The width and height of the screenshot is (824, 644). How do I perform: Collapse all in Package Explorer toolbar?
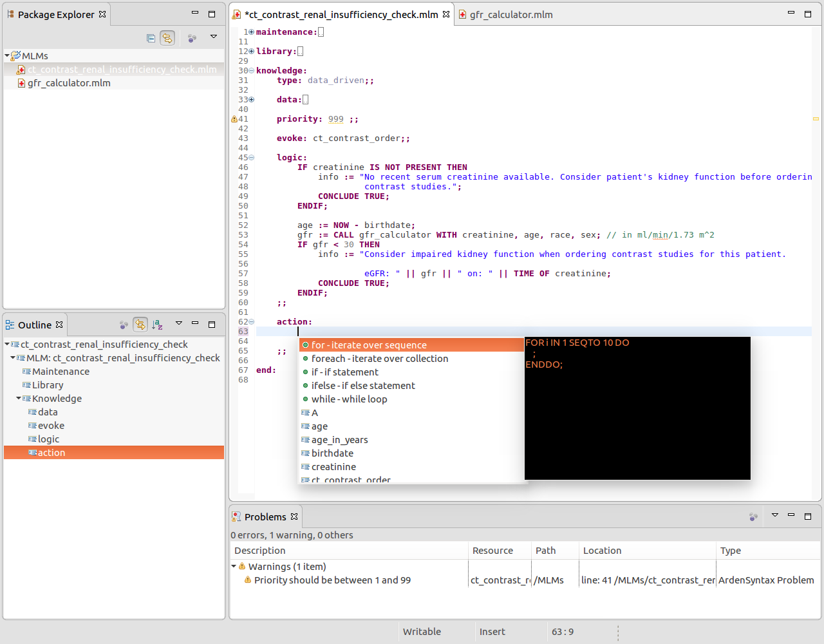tap(151, 38)
